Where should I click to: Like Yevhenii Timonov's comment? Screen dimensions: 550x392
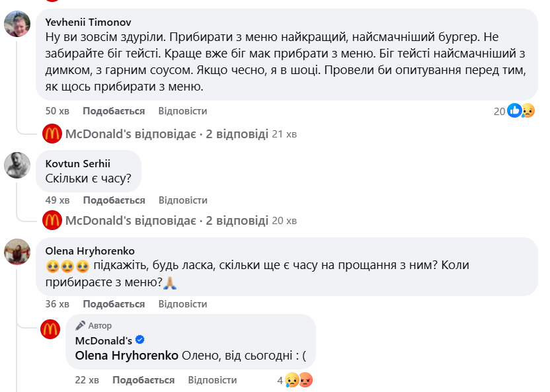tap(114, 111)
